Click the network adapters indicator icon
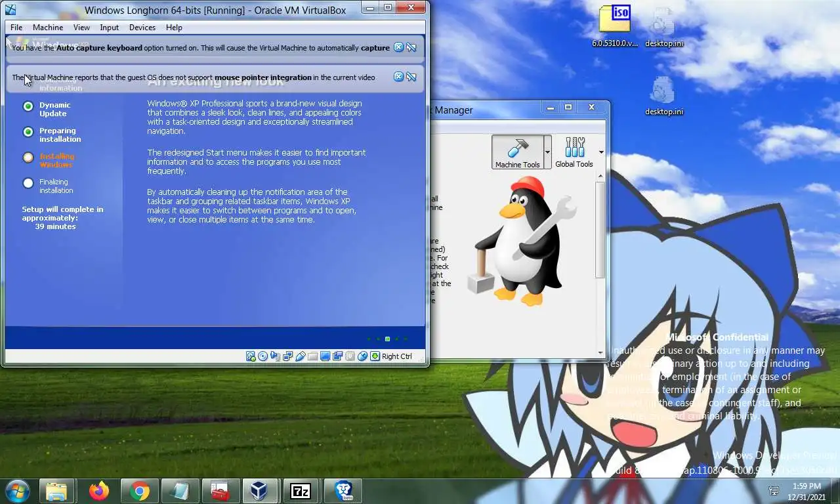The width and height of the screenshot is (840, 504). click(287, 356)
